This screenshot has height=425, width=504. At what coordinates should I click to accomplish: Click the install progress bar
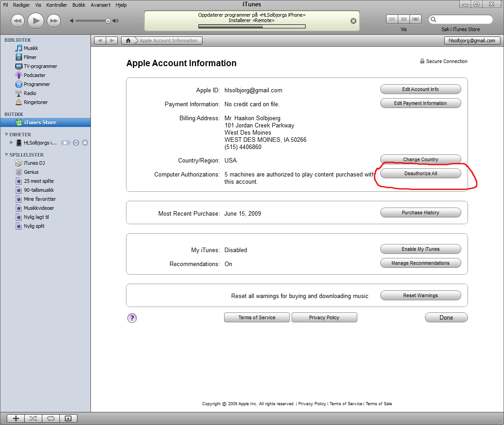click(252, 27)
